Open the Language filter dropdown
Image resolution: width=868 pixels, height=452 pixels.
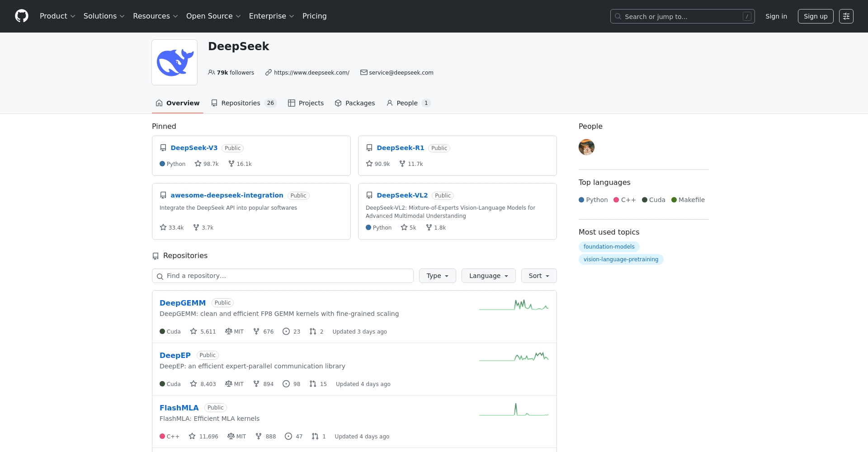tap(489, 276)
